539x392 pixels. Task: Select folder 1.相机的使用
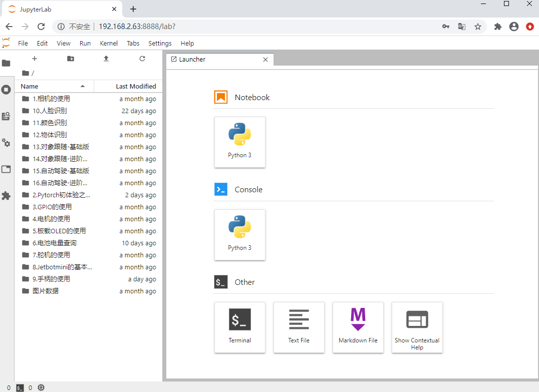(x=89, y=99)
